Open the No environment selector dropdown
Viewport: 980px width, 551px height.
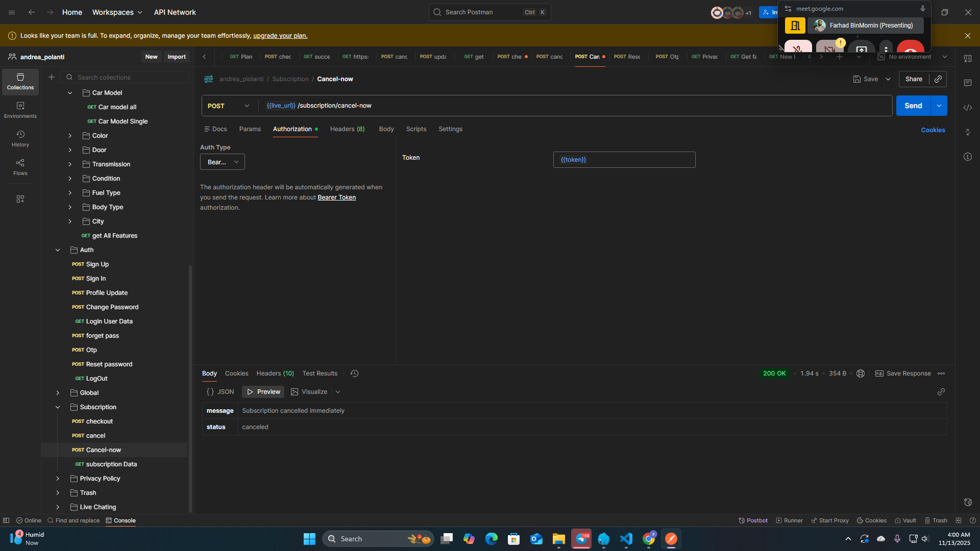pos(913,57)
